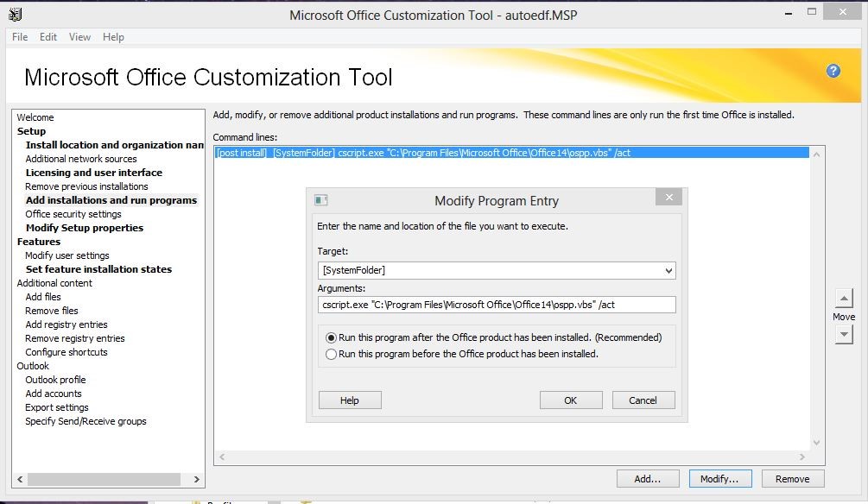Click navigation pane scroll right arrow
Image resolution: width=868 pixels, height=504 pixels.
[197, 479]
